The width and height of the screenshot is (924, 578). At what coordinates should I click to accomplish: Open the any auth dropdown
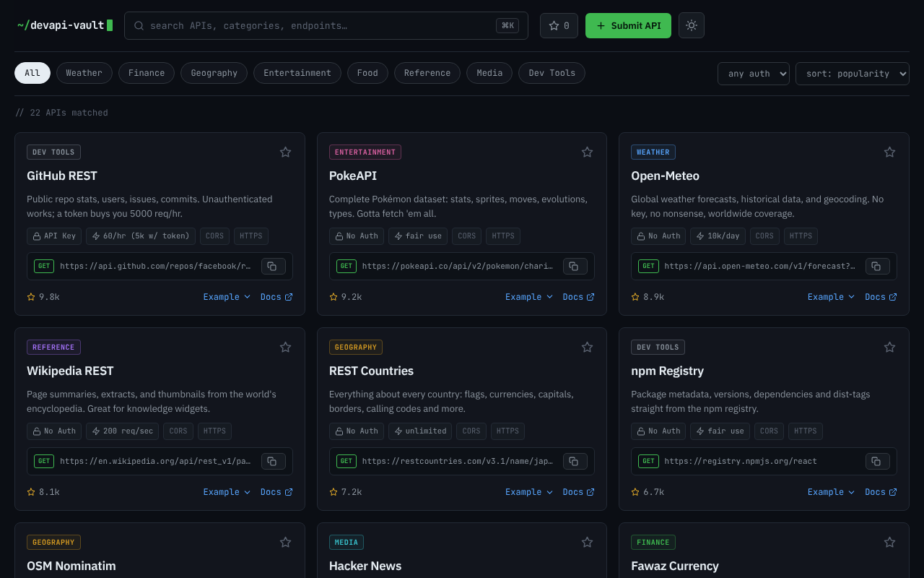754,74
